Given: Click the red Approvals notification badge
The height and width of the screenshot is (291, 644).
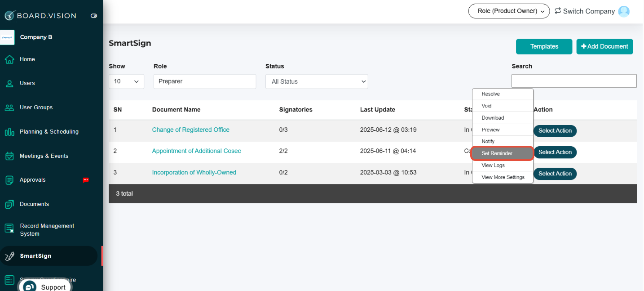Looking at the screenshot, I should (86, 180).
